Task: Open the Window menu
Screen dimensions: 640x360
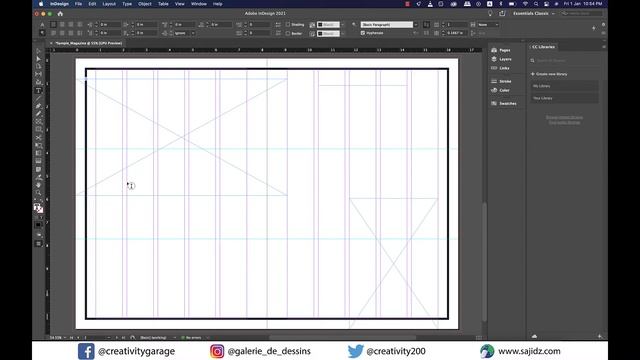Action: (199, 4)
